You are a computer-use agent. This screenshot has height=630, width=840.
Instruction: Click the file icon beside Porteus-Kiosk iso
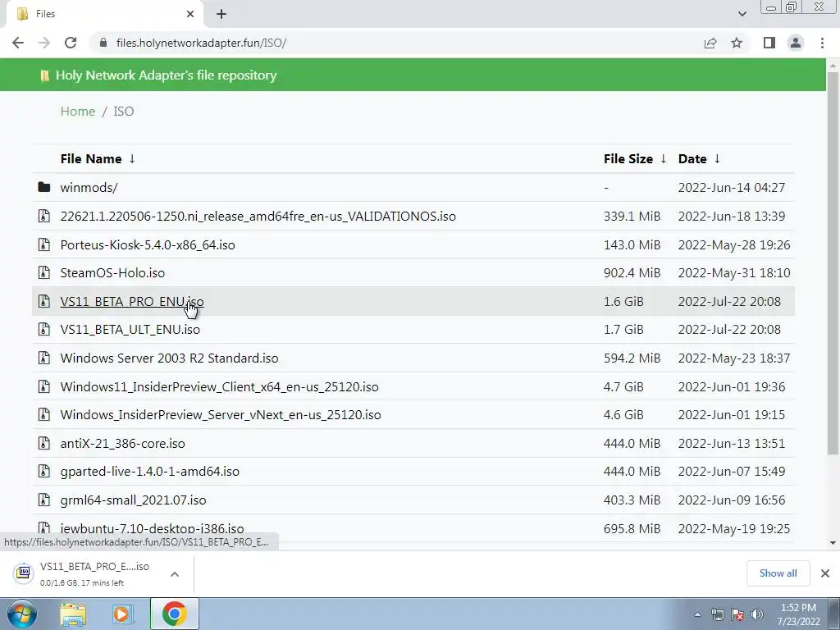(44, 244)
